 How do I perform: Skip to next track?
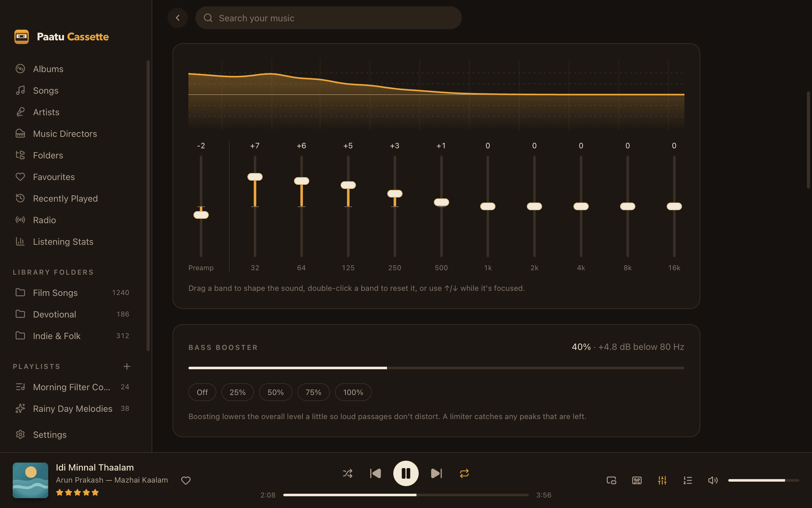tap(436, 473)
